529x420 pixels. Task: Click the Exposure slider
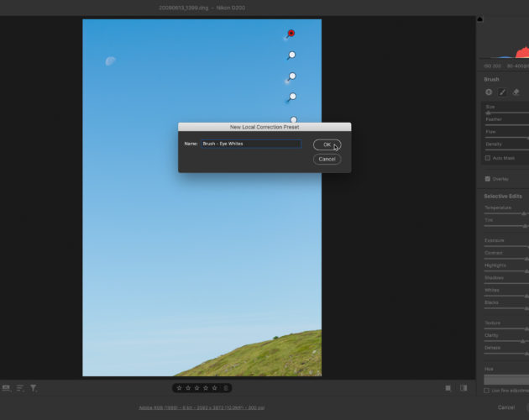coord(506,246)
